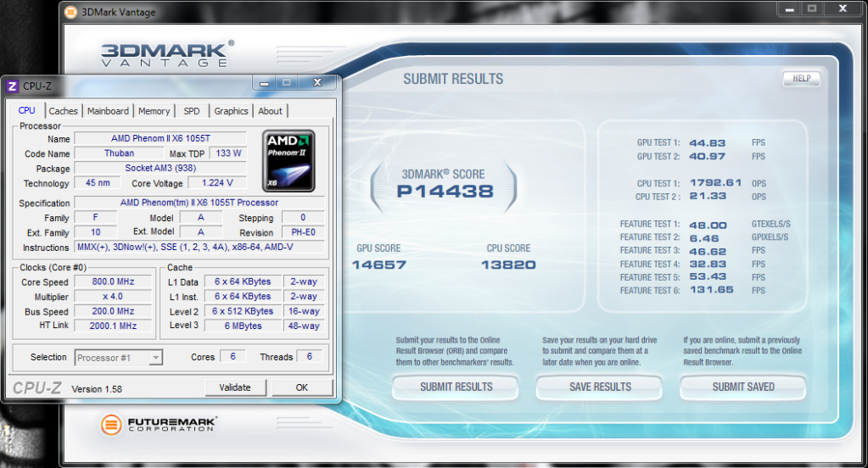Open the Memory tab
This screenshot has width=868, height=468.
point(154,110)
